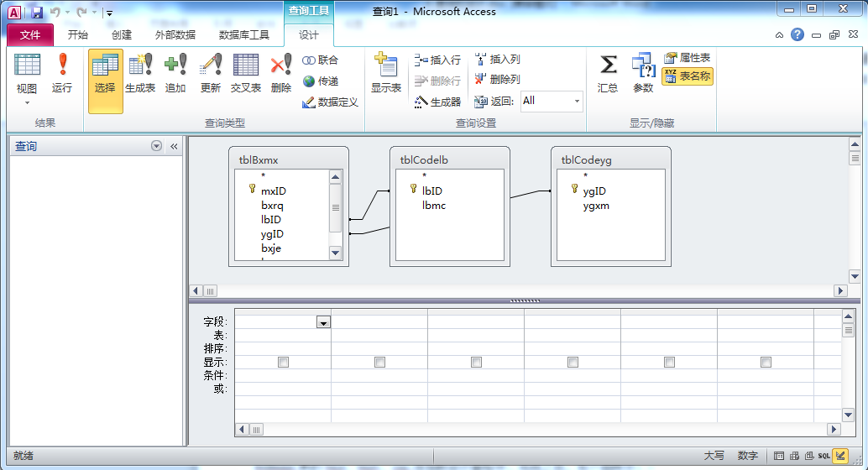Select the mxID key field in tblBxmx
Image resolution: width=868 pixels, height=470 pixels.
[274, 191]
